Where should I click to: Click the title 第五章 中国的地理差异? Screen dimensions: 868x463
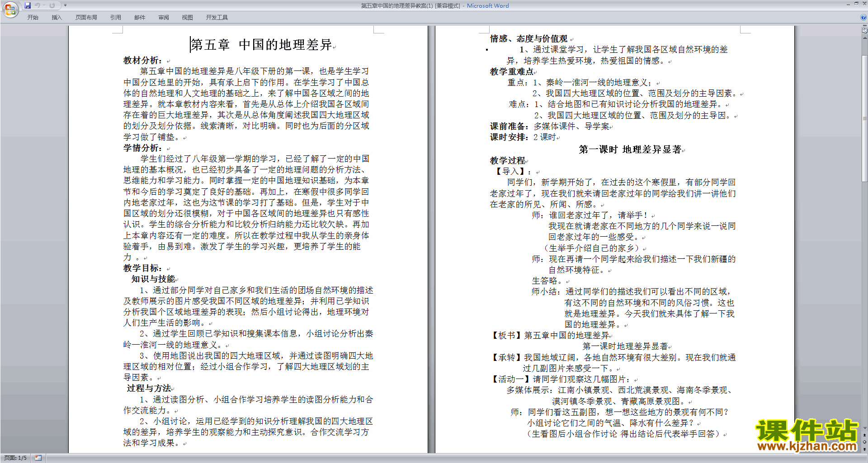[x=262, y=45]
